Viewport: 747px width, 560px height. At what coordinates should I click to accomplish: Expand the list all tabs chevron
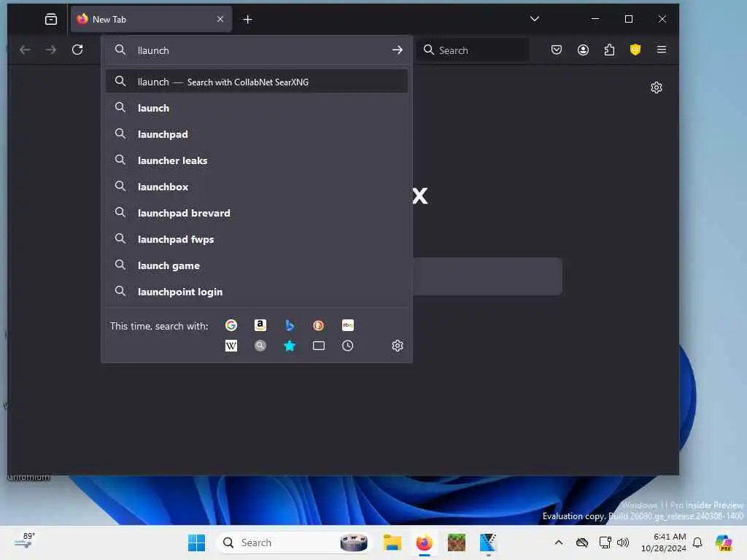click(x=535, y=19)
